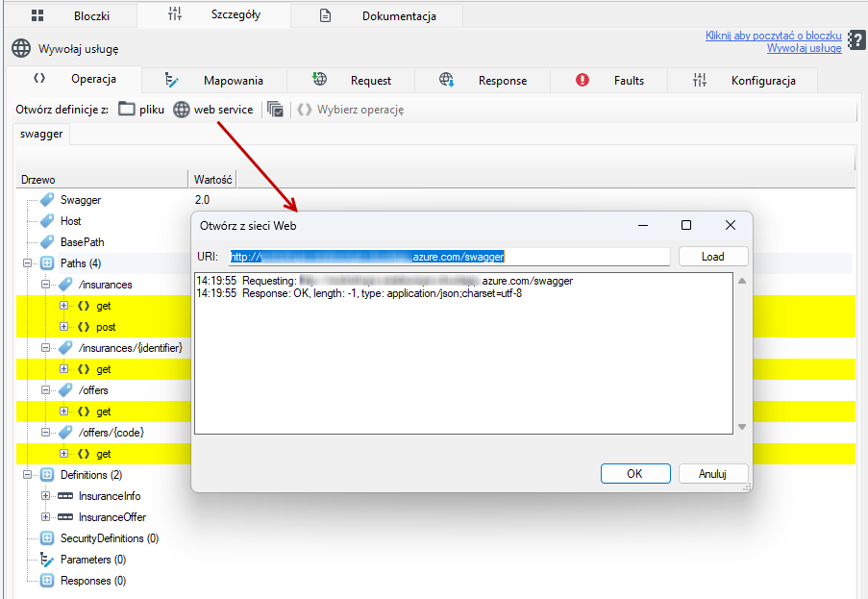Image resolution: width=868 pixels, height=599 pixels.
Task: Expand the get operation under /offers/{code}
Action: (x=63, y=454)
